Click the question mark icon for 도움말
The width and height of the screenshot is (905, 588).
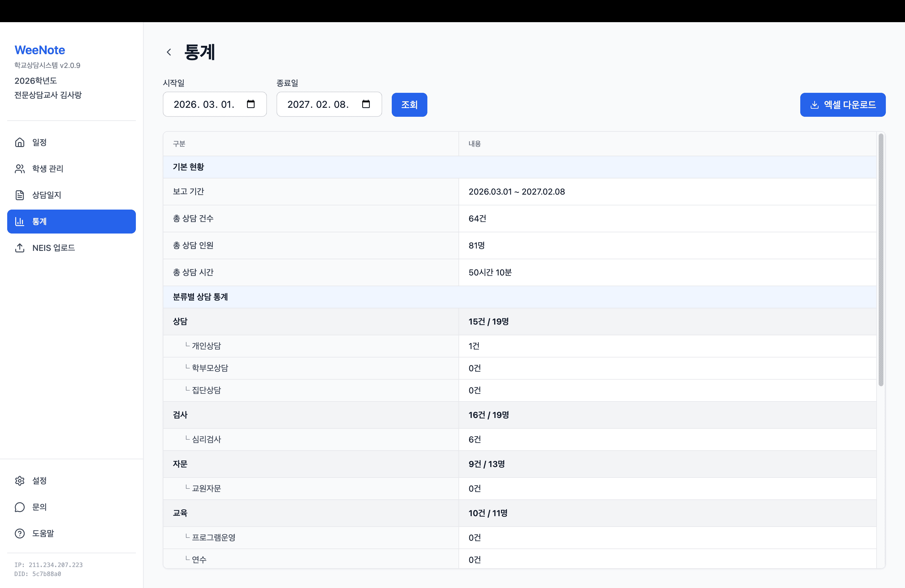coord(20,533)
